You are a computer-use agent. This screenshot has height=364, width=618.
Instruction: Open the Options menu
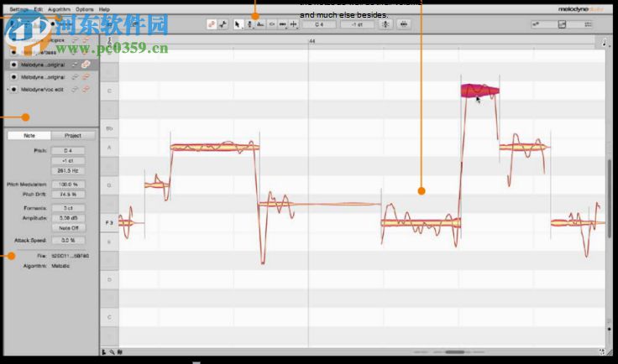(85, 9)
